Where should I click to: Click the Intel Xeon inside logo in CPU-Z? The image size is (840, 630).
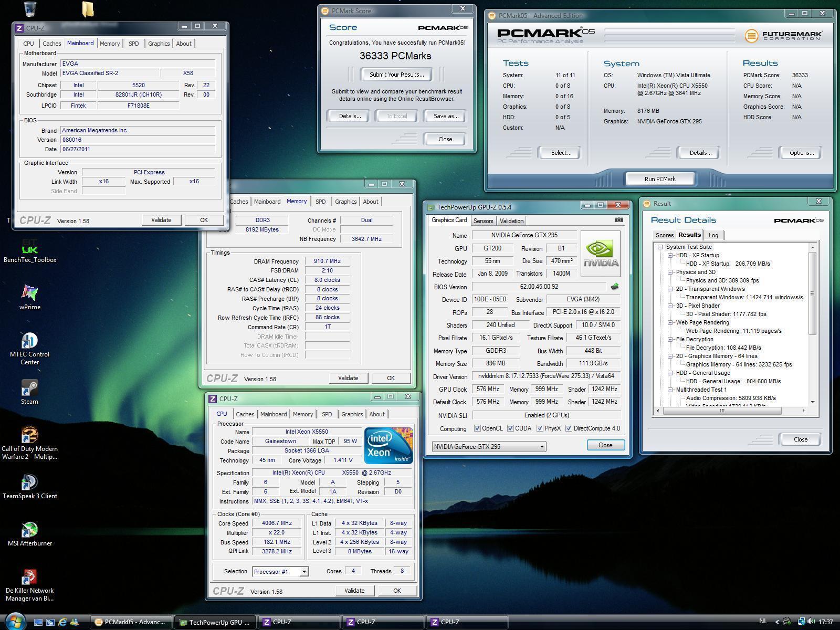click(388, 446)
